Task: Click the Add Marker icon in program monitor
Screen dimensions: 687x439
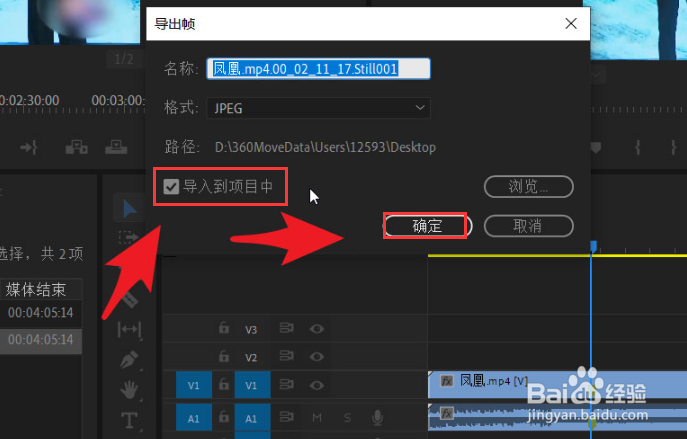Action: coord(595,147)
